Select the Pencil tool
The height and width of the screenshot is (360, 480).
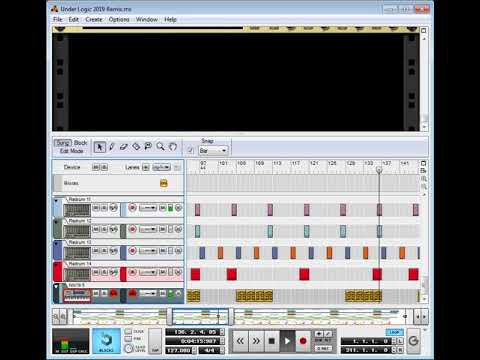tap(112, 147)
